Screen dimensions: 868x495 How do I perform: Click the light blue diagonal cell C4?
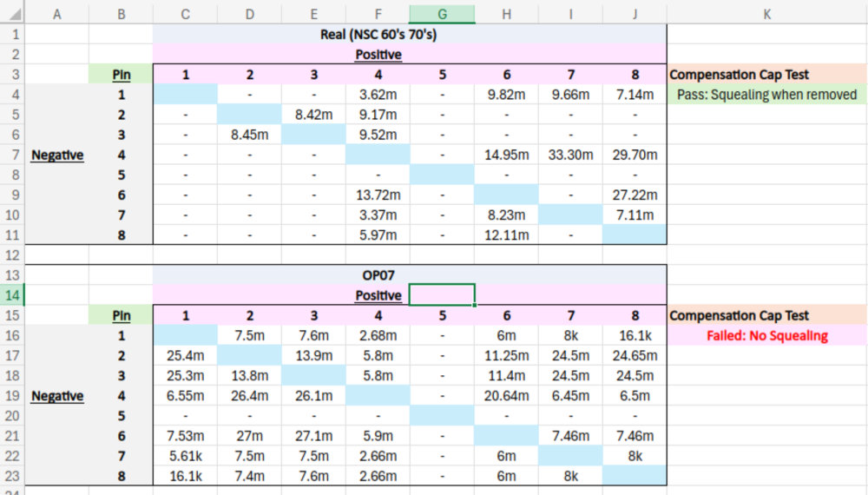coord(186,95)
